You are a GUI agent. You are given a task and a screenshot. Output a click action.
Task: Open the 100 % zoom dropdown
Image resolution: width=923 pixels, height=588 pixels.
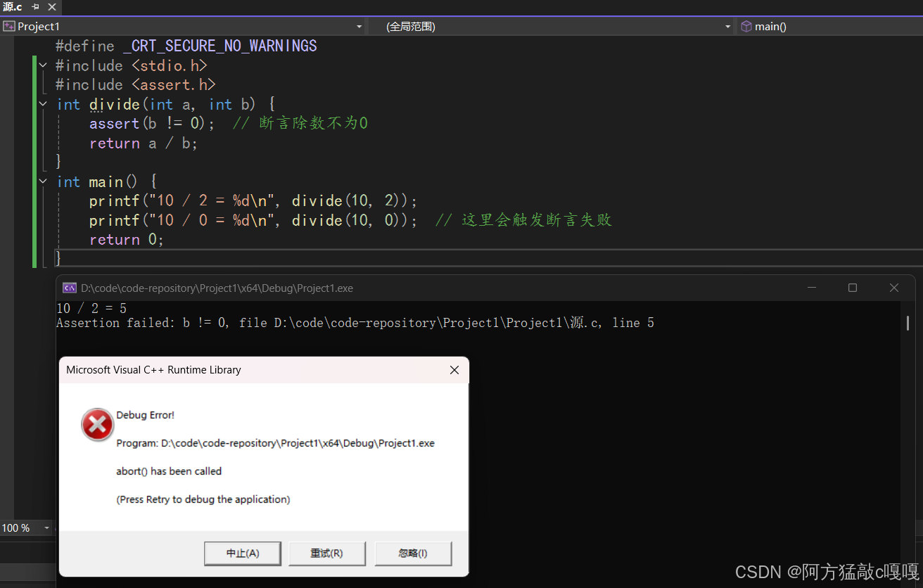click(x=47, y=528)
